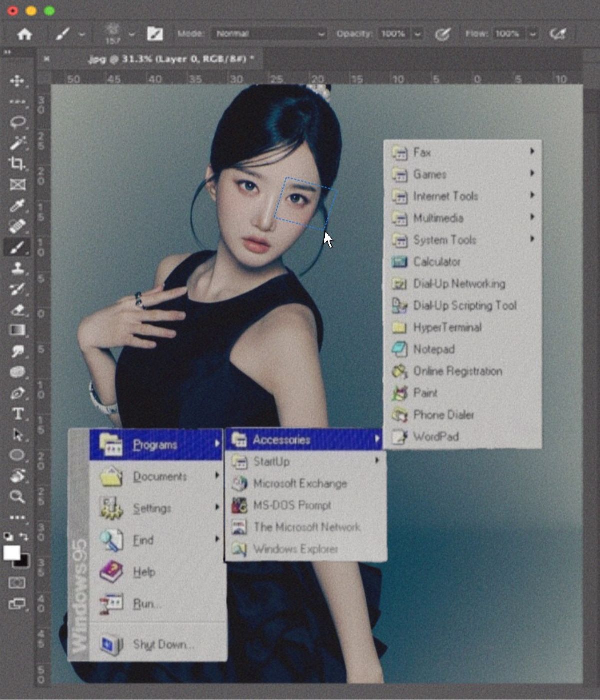Open Notepad from the Accessories menu
600x700 pixels.
pos(433,349)
